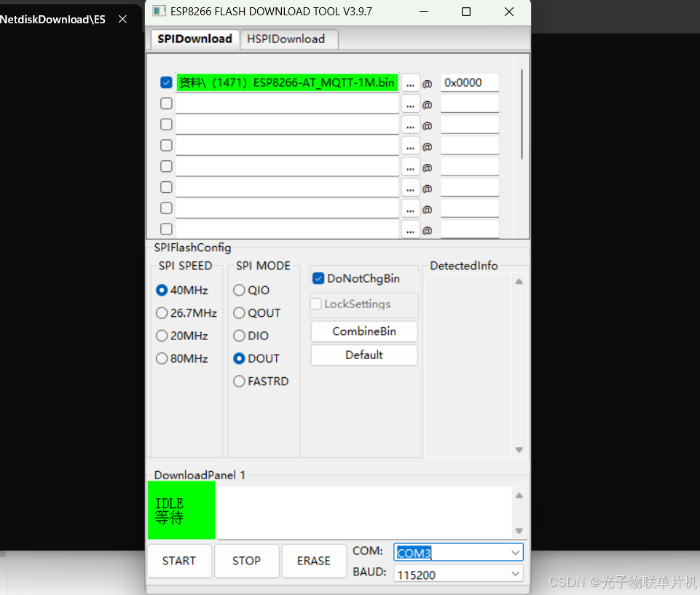Enable the fourth firmware row checkbox

[166, 146]
